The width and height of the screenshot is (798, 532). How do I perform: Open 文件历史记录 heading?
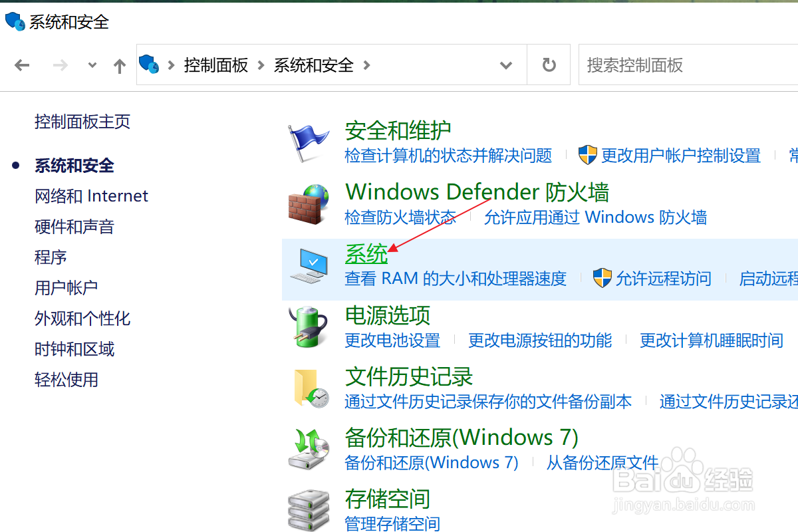(x=409, y=376)
